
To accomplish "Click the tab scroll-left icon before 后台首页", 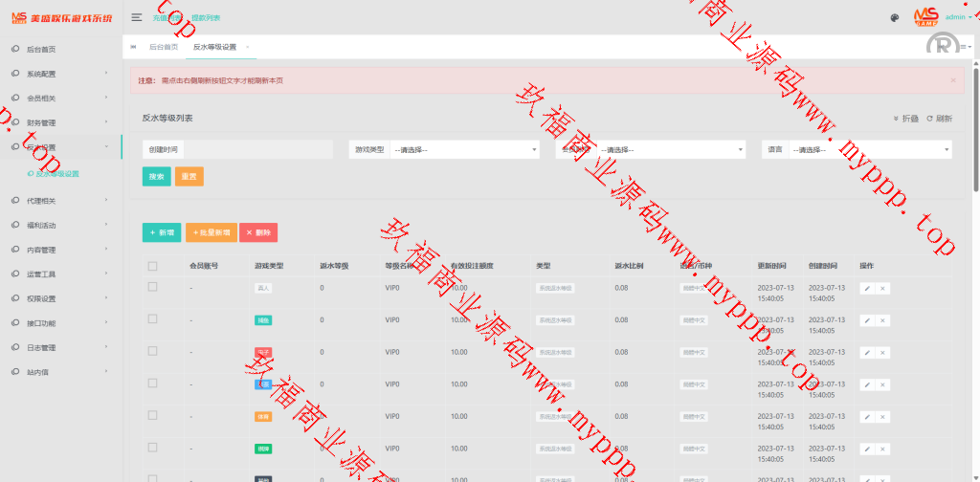I will 133,47.
